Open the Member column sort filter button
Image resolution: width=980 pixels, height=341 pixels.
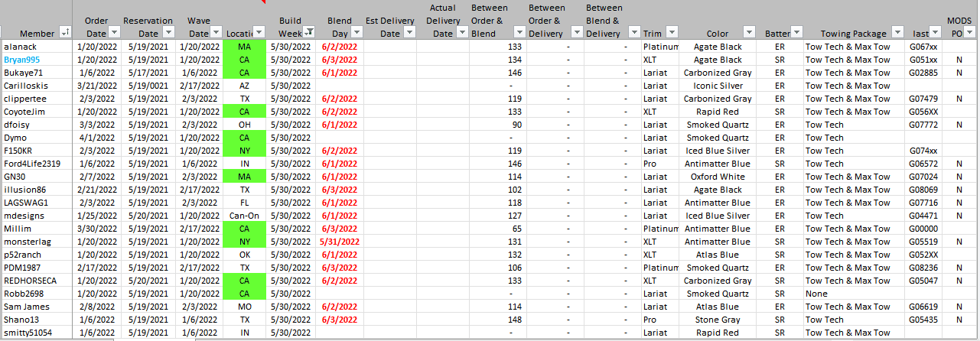pos(64,32)
